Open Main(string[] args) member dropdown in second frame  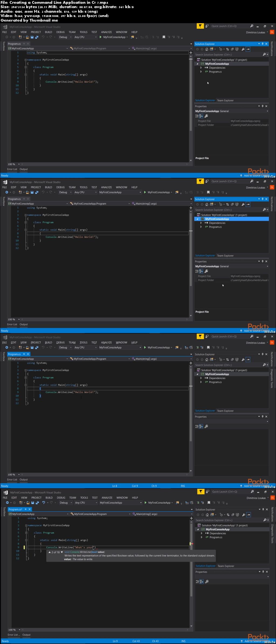(x=162, y=204)
